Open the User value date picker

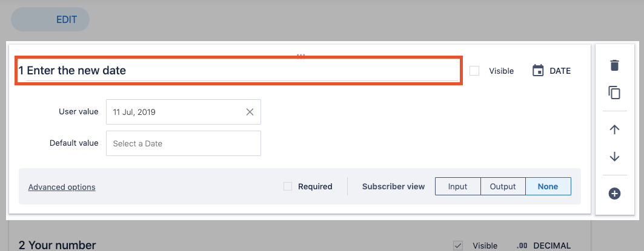point(176,112)
